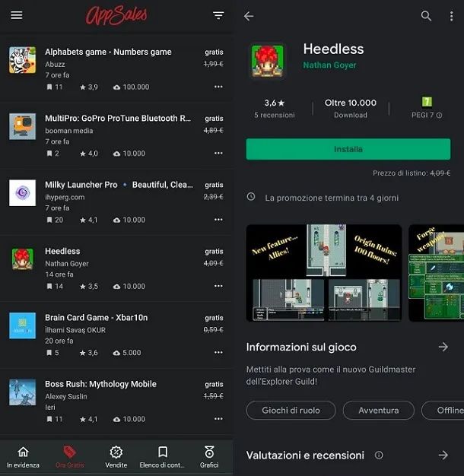Open the Elenco di cont... tab
This screenshot has width=464, height=476.
pos(162,457)
